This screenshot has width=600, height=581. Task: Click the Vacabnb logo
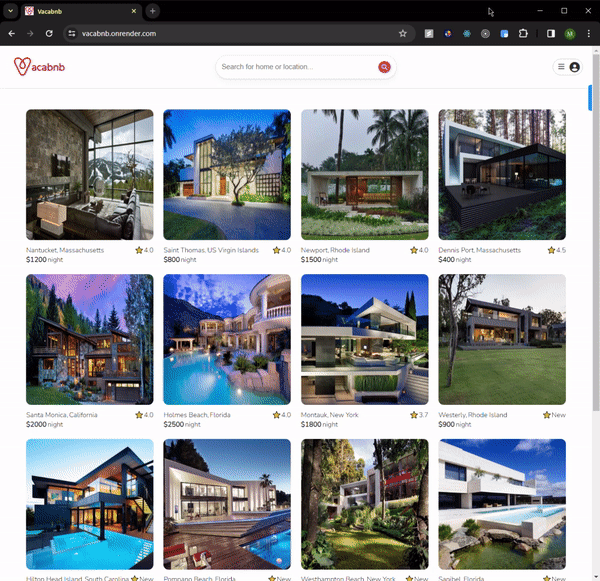(x=36, y=67)
